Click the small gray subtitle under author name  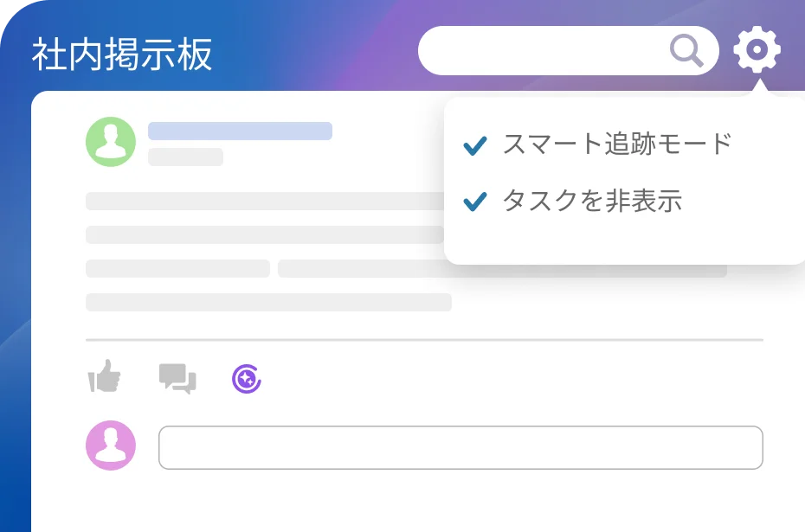(x=185, y=157)
